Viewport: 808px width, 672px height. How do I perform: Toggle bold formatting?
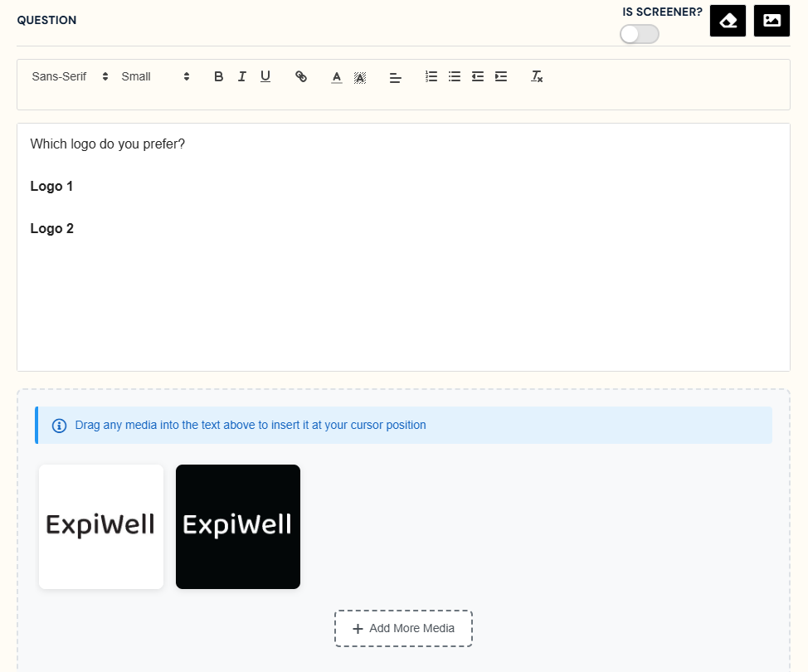(x=218, y=76)
